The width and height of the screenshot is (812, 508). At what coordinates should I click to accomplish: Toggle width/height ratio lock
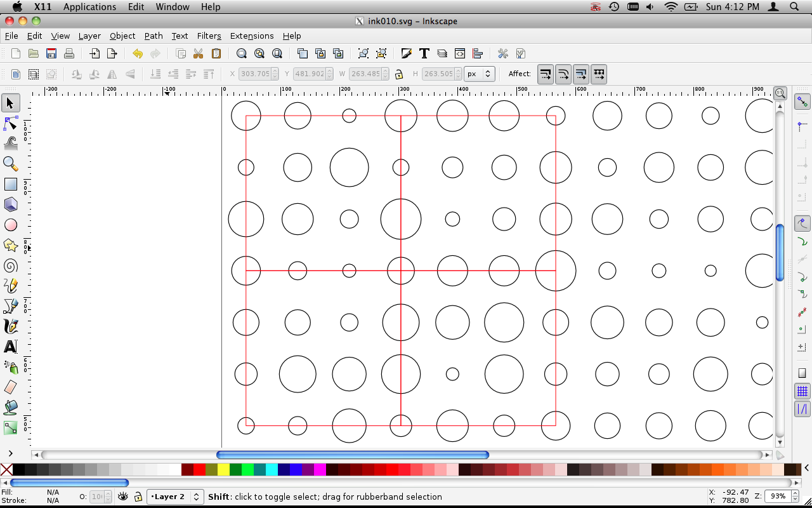pyautogui.click(x=399, y=74)
